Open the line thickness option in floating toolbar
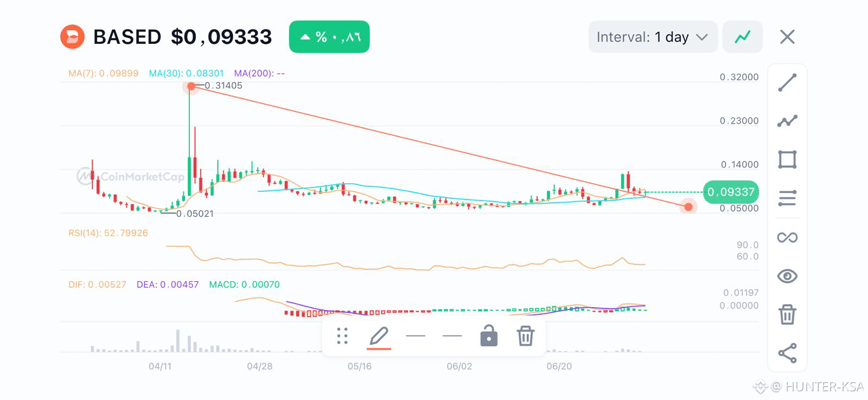 click(x=416, y=336)
